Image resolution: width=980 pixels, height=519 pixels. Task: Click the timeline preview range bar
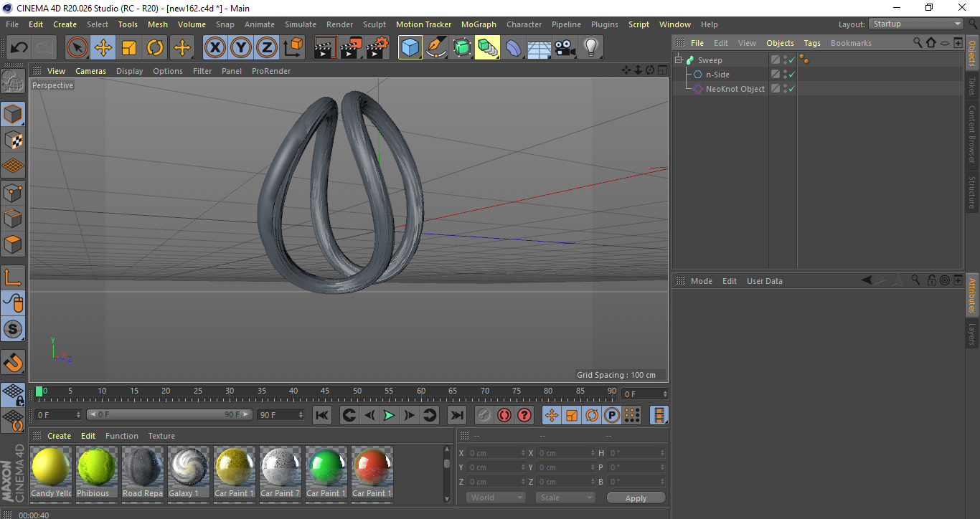(169, 414)
